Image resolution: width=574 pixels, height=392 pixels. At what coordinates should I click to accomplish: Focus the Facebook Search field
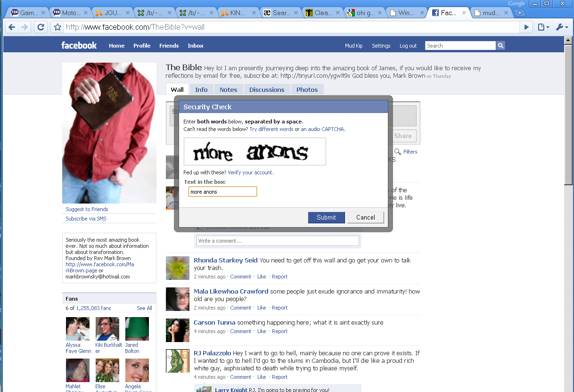[460, 46]
